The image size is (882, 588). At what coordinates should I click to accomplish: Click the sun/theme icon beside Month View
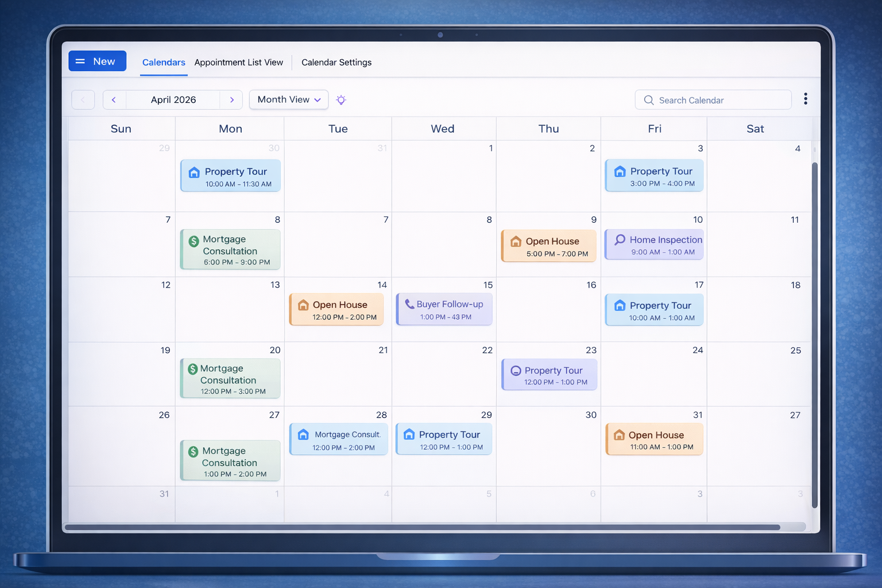coord(341,99)
